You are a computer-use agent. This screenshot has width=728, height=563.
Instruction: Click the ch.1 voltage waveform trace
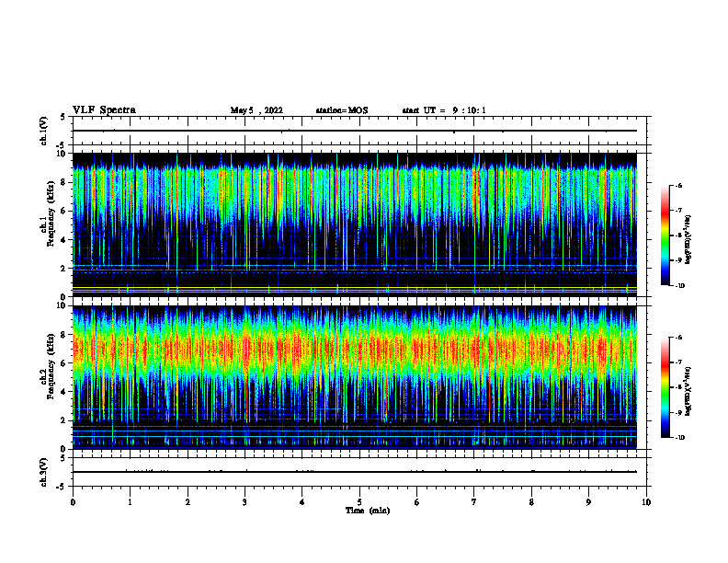(x=354, y=131)
